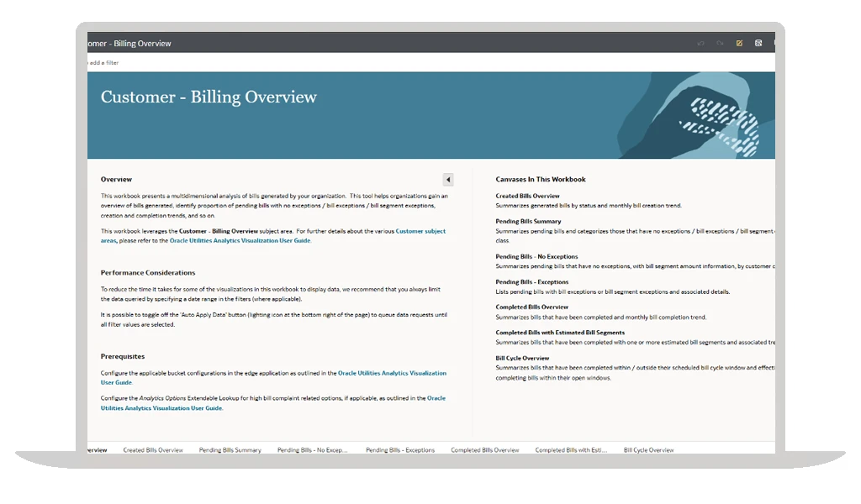The image size is (861, 504).
Task: Click the add a filter bar
Action: 105,63
